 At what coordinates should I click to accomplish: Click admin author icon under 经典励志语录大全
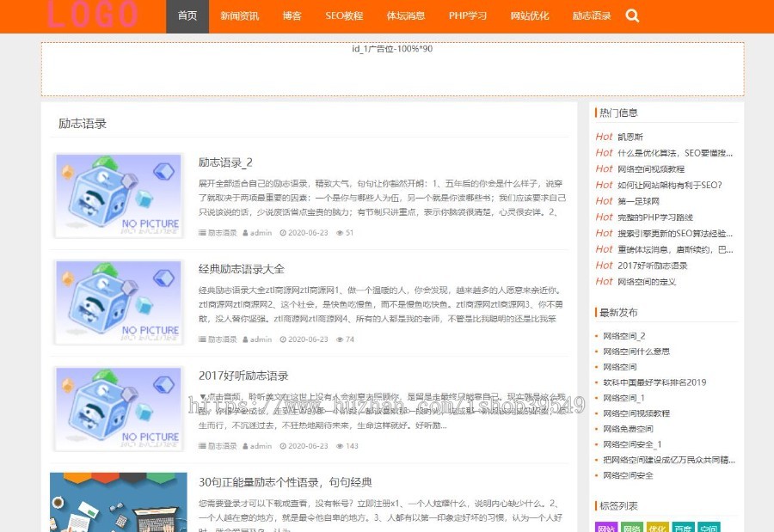(x=245, y=339)
